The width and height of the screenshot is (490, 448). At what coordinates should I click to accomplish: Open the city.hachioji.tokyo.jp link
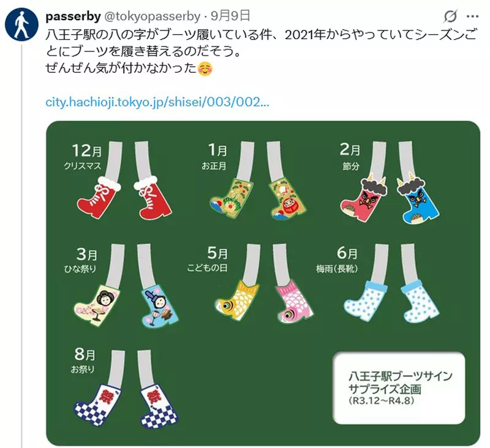(x=157, y=102)
